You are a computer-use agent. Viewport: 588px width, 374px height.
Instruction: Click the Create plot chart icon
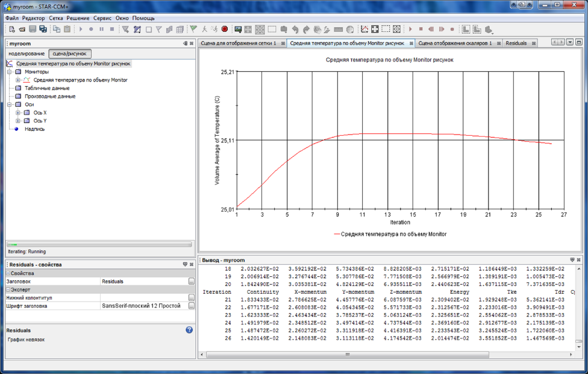click(364, 29)
